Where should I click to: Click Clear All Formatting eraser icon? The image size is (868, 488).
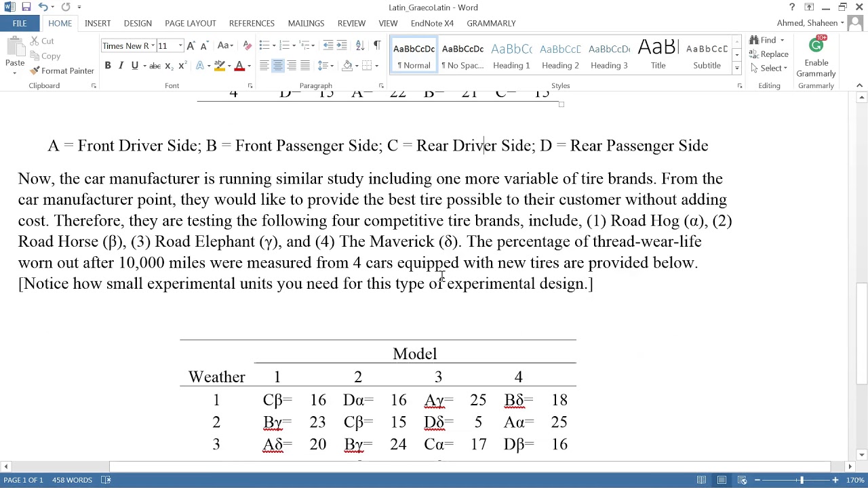(x=247, y=45)
